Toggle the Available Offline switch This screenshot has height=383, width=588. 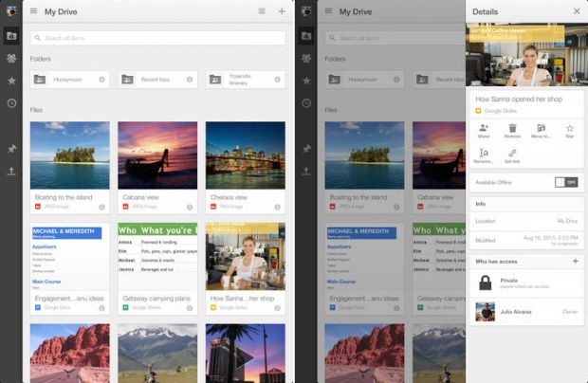[x=566, y=182]
